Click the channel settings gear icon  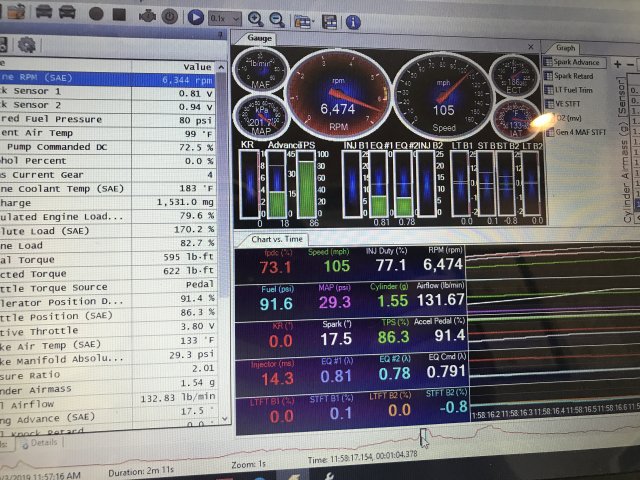[x=27, y=44]
